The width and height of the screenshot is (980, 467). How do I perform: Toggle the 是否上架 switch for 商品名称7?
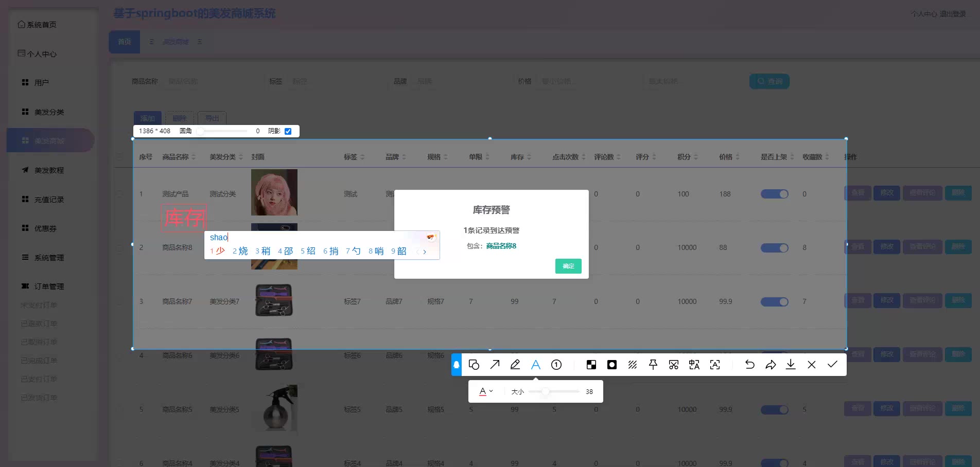click(775, 302)
